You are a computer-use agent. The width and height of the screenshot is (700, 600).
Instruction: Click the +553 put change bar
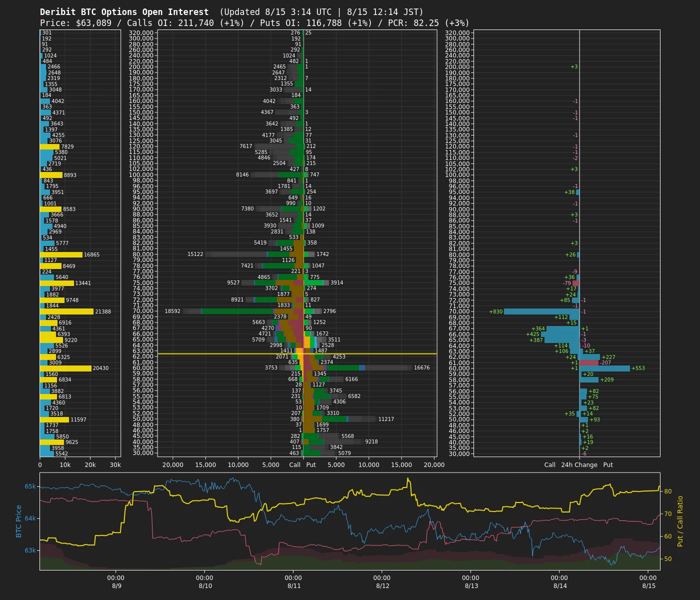pyautogui.click(x=604, y=368)
